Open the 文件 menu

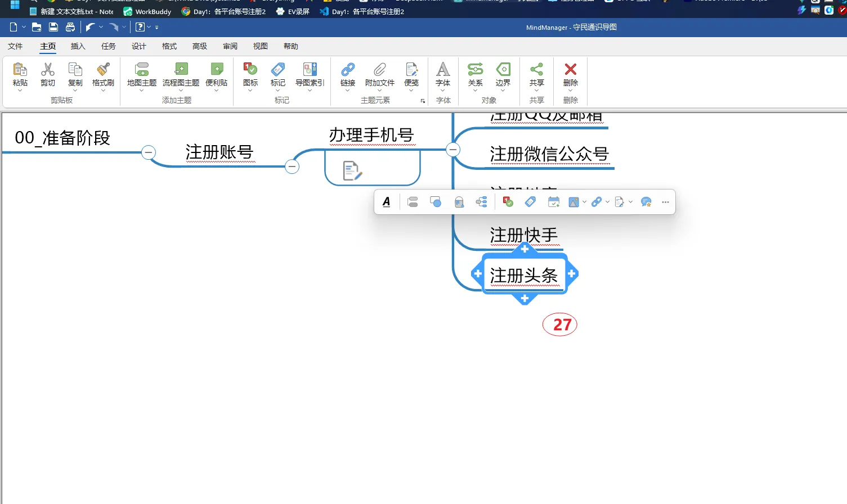[15, 46]
